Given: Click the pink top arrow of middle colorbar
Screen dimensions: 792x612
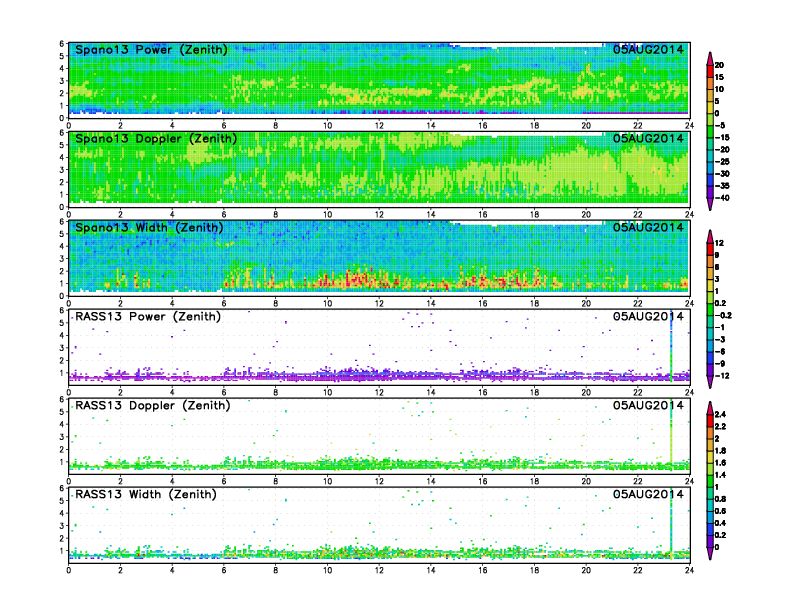Looking at the screenshot, I should [x=710, y=236].
